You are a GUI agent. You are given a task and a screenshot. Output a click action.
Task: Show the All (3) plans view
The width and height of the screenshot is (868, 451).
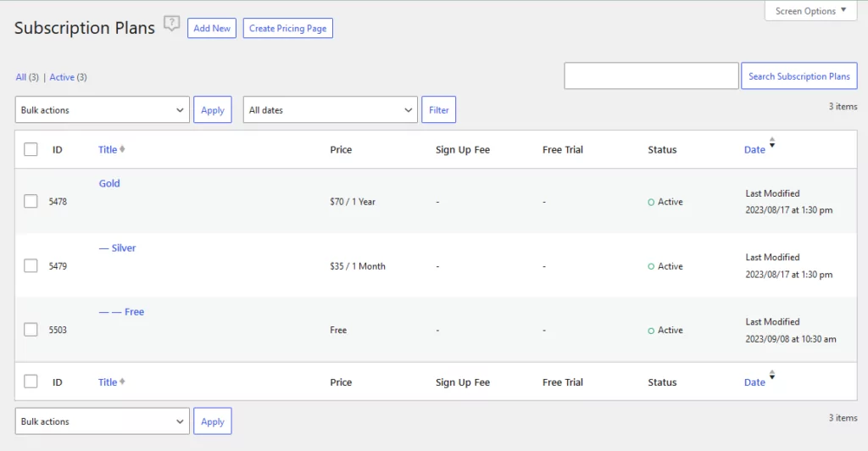pos(27,77)
